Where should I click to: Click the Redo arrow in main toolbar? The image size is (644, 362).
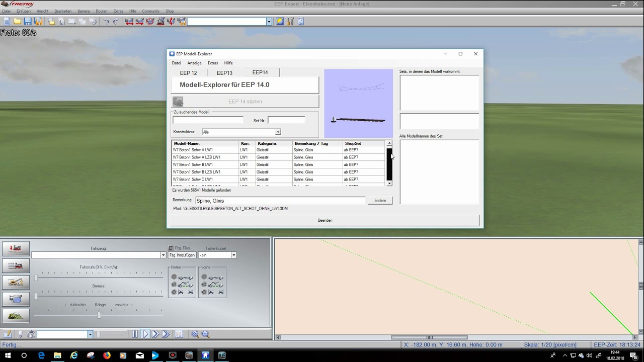click(x=116, y=22)
